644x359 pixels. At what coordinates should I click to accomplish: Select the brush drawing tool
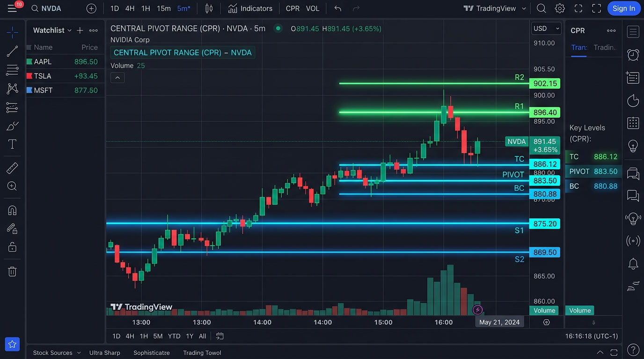coord(12,126)
